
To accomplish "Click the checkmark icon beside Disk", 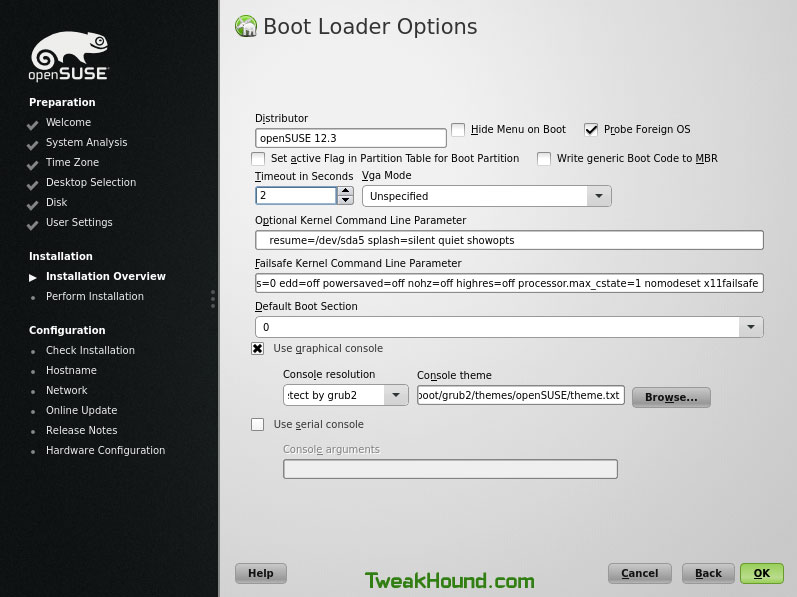I will click(33, 205).
